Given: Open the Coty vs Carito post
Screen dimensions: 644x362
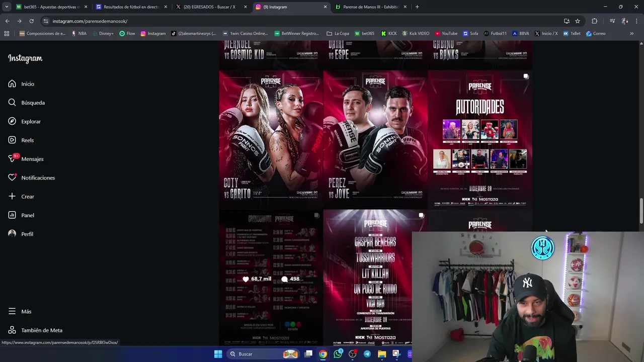Looking at the screenshot, I should (271, 139).
